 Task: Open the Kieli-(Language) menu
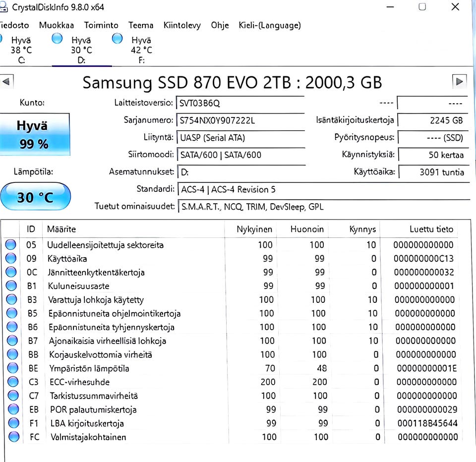coord(270,25)
